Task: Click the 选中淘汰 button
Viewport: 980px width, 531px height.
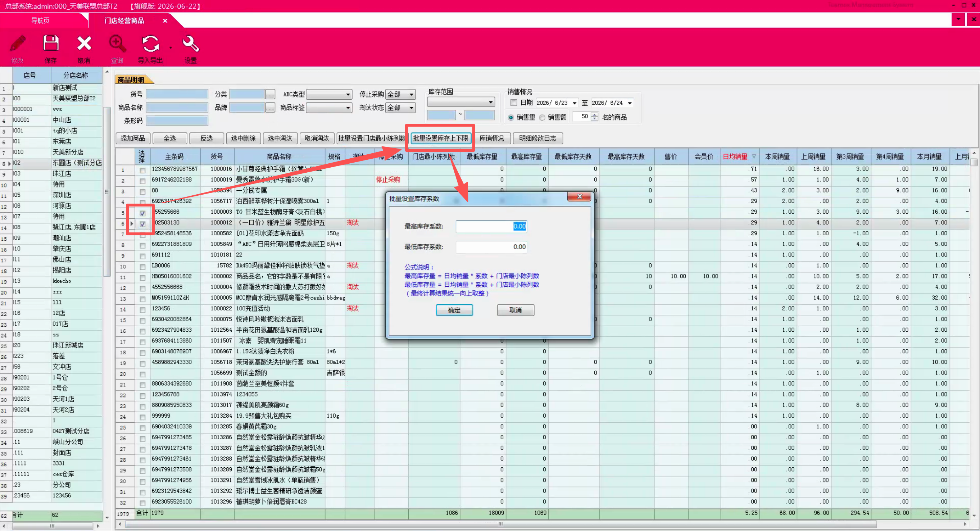Action: coord(280,139)
